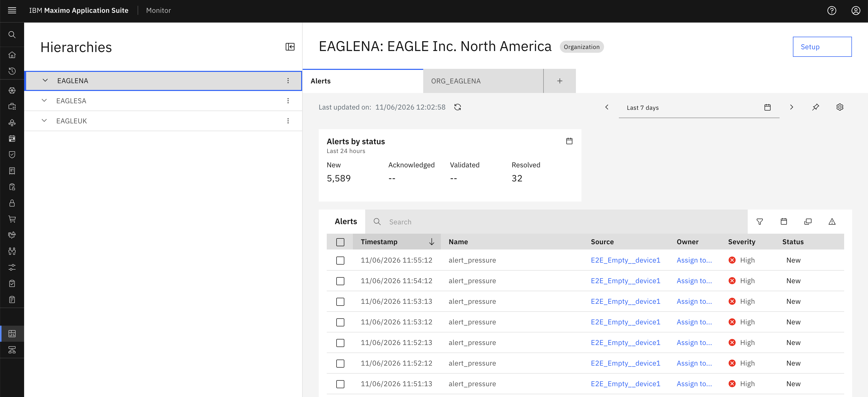Go to Home via sidebar house icon
Screen dimensions: 868x397
pos(12,55)
